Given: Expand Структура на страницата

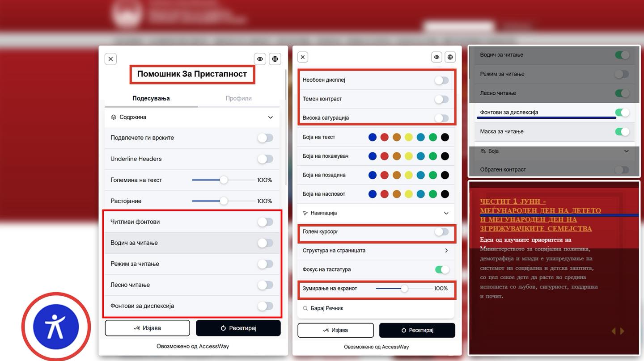Looking at the screenshot, I should pos(446,251).
